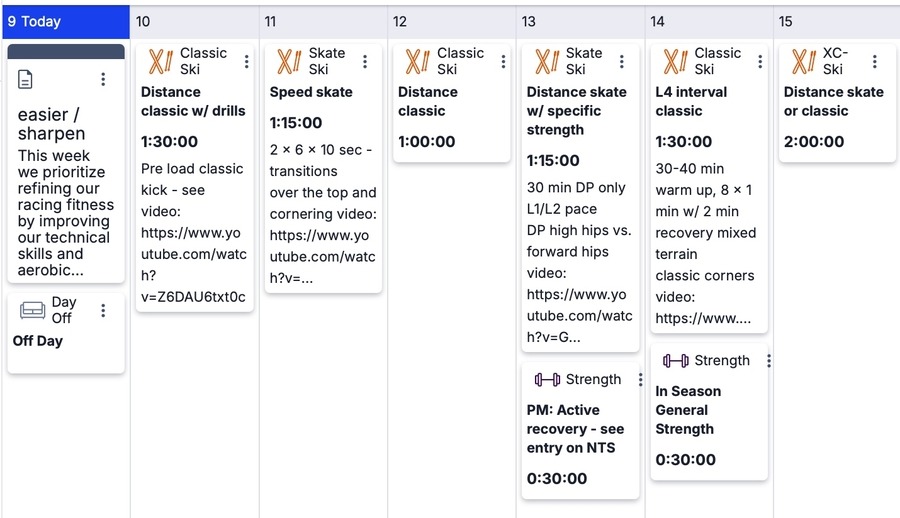
Task: Click the dumbbell icon on In Season General Strength
Action: 675,361
